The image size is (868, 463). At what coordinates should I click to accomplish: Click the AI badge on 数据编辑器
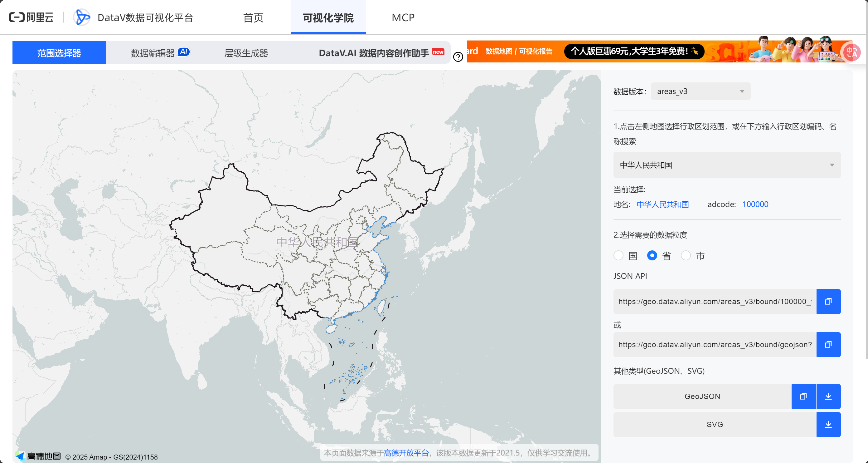(184, 52)
